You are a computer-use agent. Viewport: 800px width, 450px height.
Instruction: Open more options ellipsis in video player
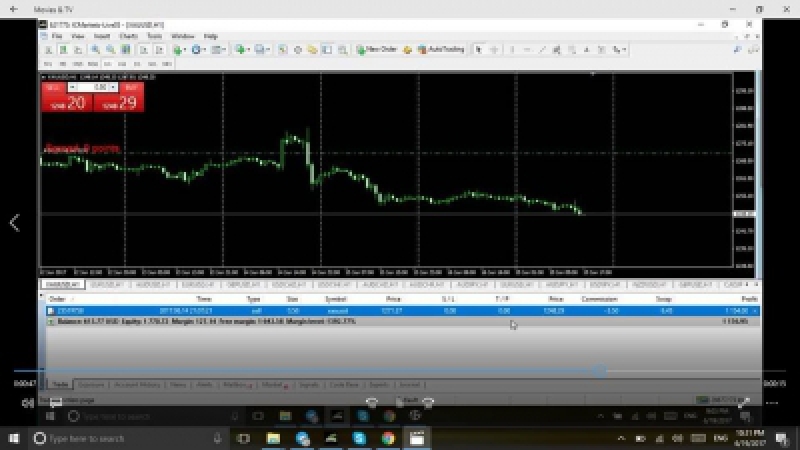(772, 403)
